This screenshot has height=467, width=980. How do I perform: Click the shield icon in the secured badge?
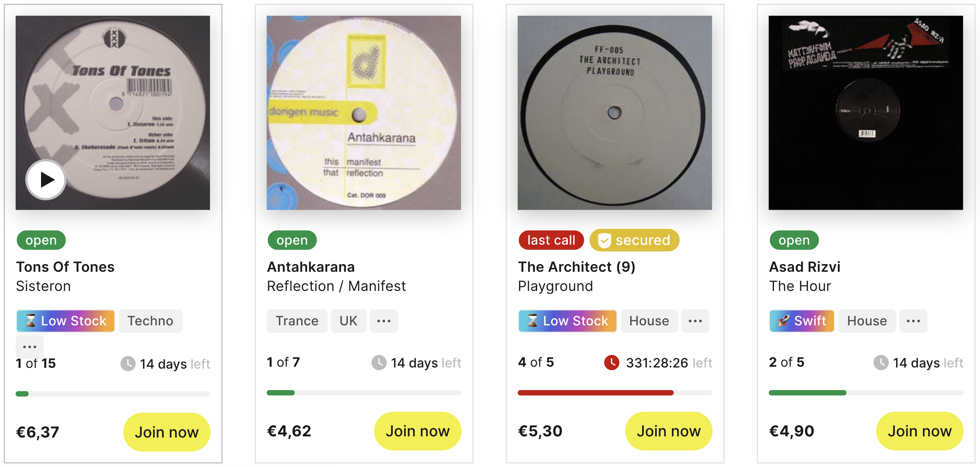point(604,240)
